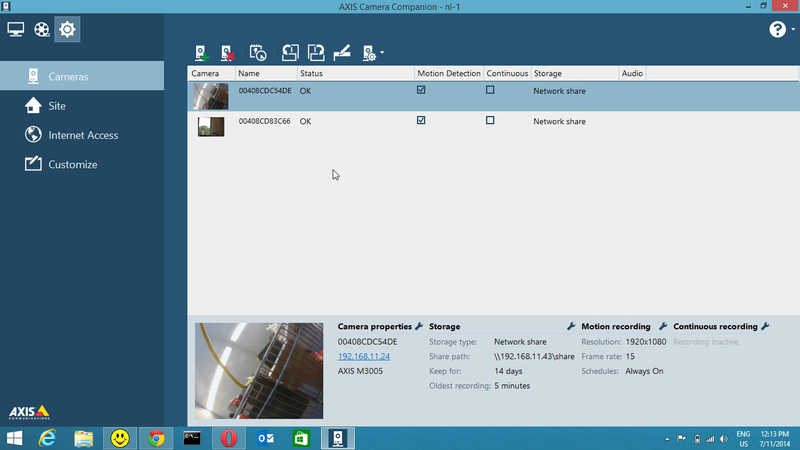Expand the Help dropdown arrow
Viewport: 800px width, 450px height.
(793, 30)
